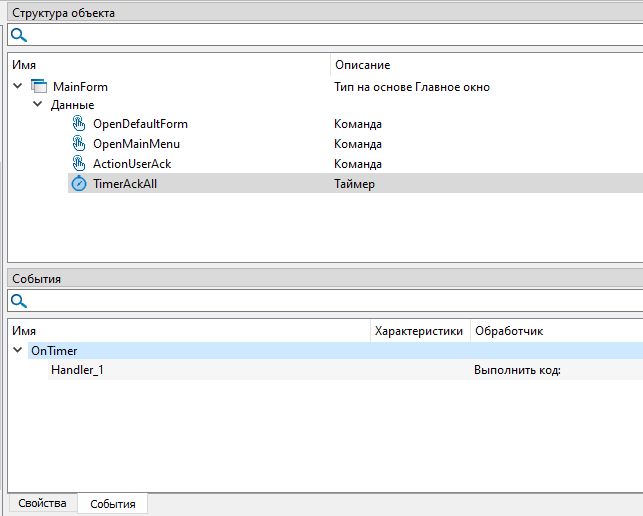
Task: Collapse the Данные group node
Action: 38,105
